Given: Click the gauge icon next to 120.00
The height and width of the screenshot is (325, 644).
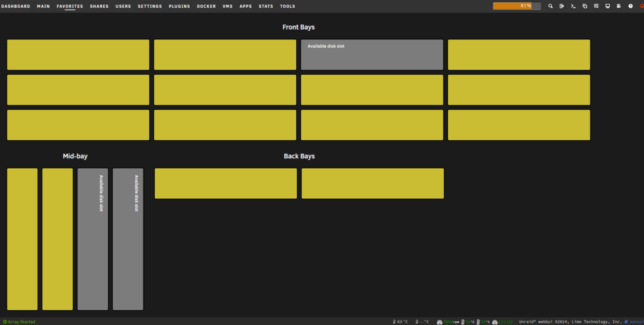Looking at the screenshot, I should pos(495,322).
